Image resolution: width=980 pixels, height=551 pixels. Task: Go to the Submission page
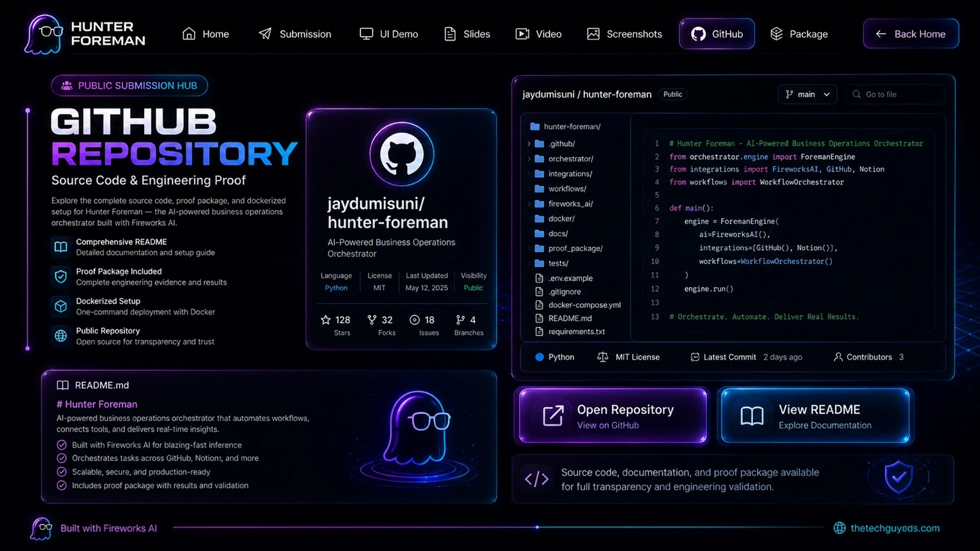click(295, 34)
